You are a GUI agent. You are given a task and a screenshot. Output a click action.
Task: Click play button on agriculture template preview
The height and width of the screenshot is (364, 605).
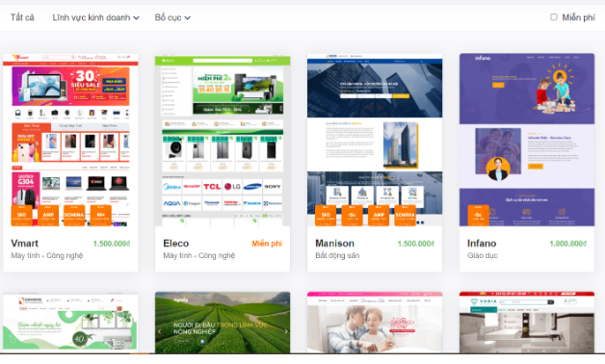[202, 341]
